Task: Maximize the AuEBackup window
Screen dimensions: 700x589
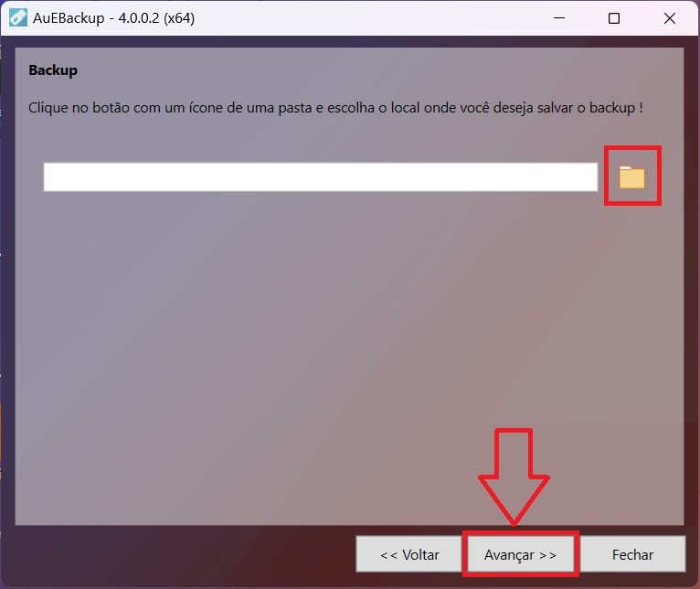Action: point(614,18)
